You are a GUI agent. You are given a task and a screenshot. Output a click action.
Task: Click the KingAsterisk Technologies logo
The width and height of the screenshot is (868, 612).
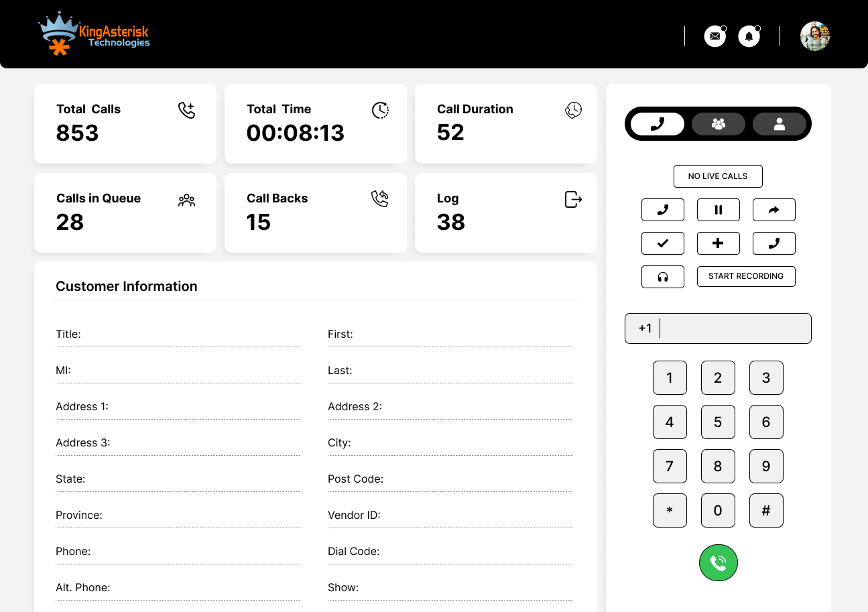click(x=95, y=35)
